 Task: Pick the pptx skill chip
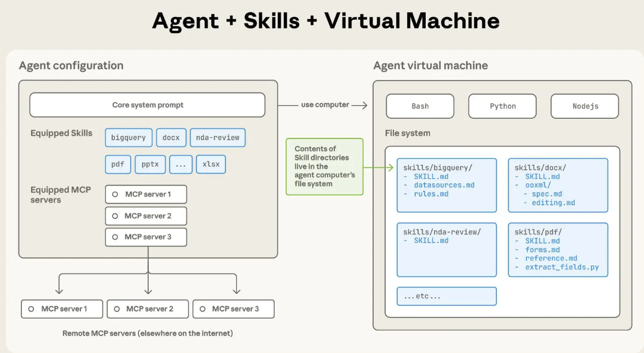pyautogui.click(x=150, y=164)
